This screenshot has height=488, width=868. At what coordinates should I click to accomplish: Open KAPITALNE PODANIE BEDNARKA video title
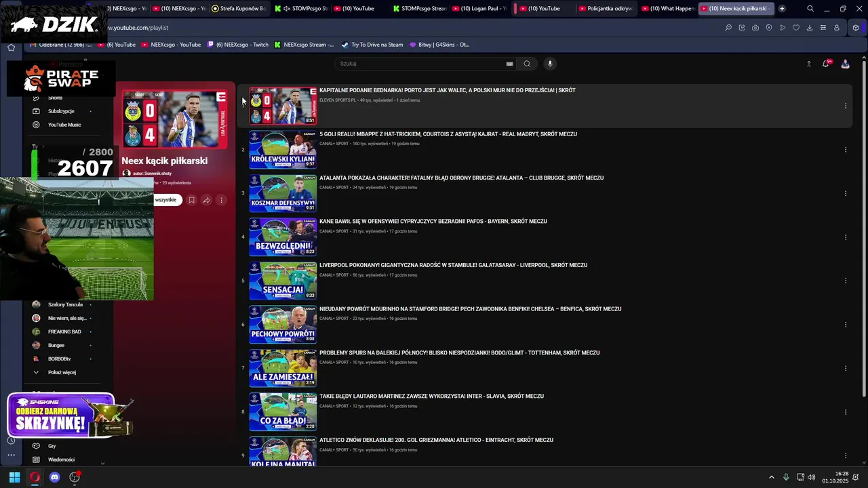pyautogui.click(x=448, y=90)
